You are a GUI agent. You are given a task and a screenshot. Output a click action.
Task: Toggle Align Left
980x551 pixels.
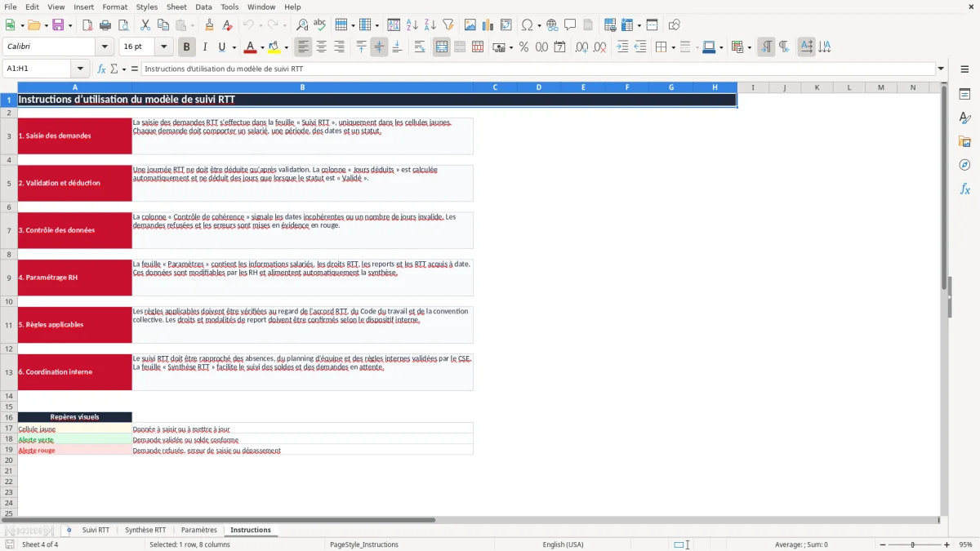pyautogui.click(x=303, y=47)
